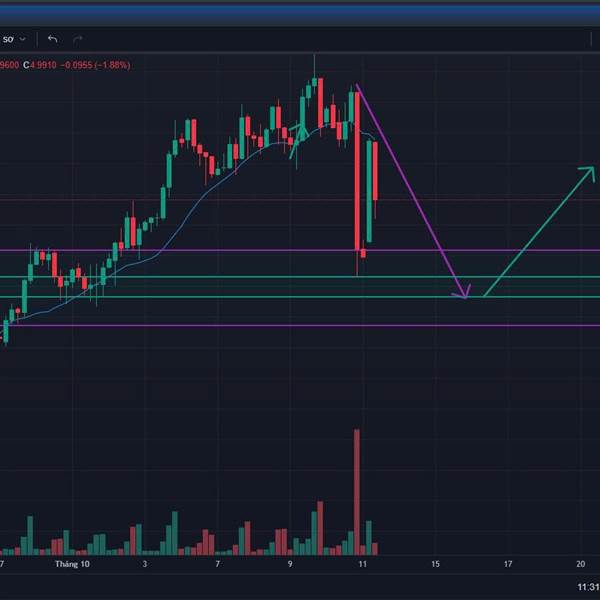This screenshot has width=600, height=600.
Task: Click the 'Tháng 10' label on time axis
Action: (x=72, y=564)
